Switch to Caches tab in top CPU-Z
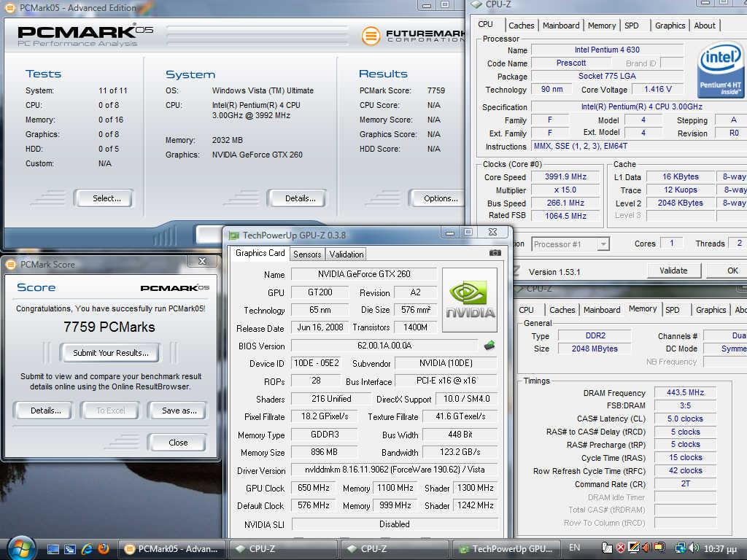This screenshot has width=747, height=560. [x=521, y=26]
